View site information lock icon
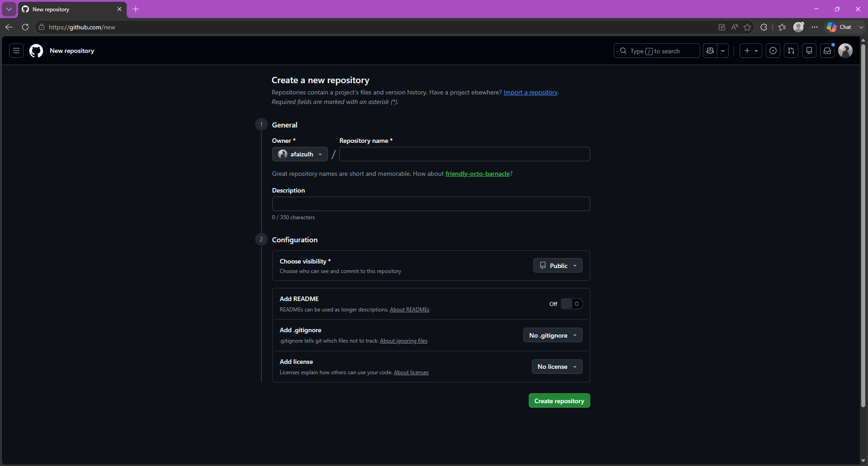 pos(42,27)
